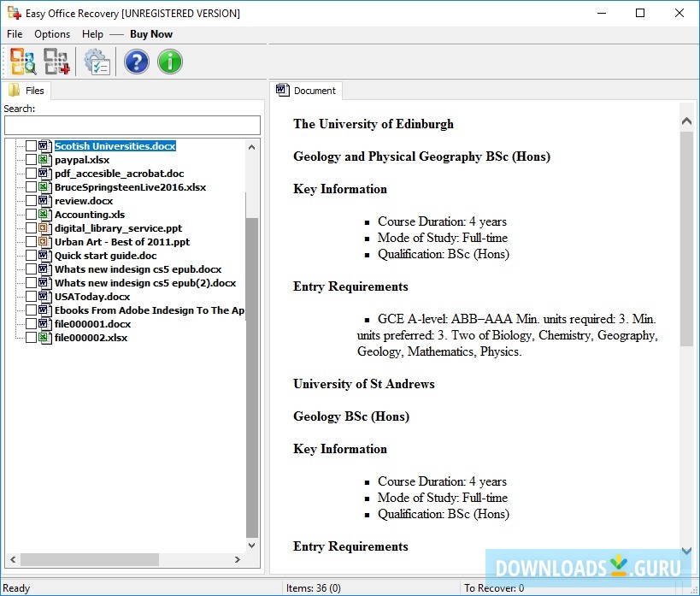Click the PowerPoint icon beside Urban Art - Best of 2011.ppt
Viewport: 700px width, 596px height.
point(44,242)
